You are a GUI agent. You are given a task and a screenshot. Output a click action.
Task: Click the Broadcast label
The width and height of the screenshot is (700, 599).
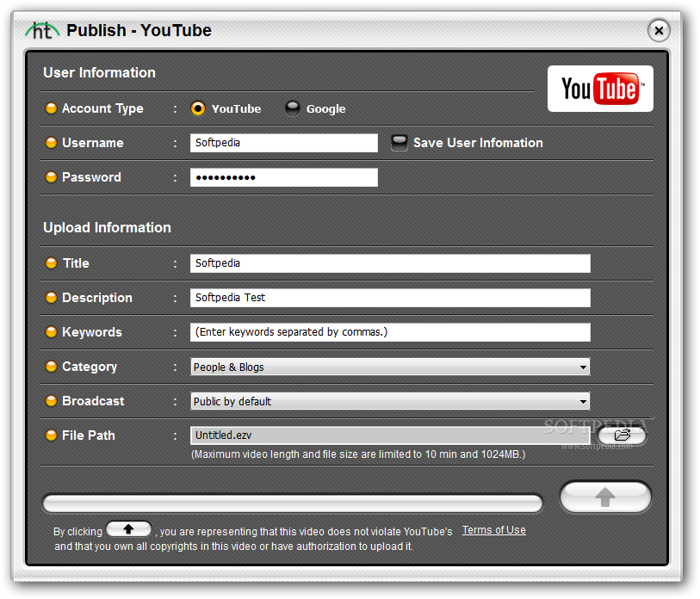point(93,401)
